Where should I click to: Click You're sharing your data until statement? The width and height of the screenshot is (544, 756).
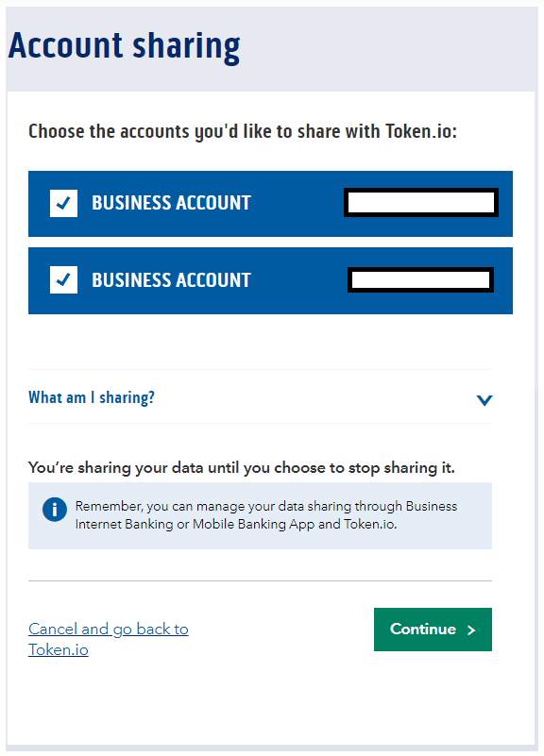242,468
